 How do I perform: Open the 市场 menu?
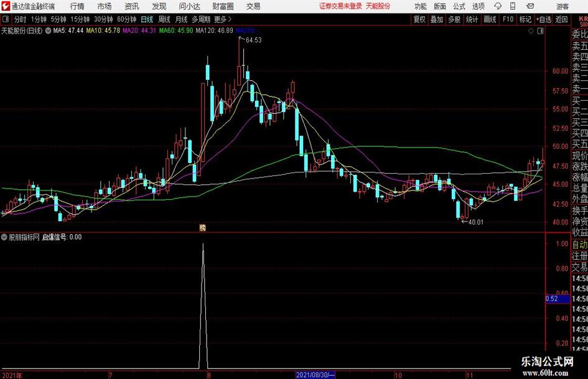point(105,6)
